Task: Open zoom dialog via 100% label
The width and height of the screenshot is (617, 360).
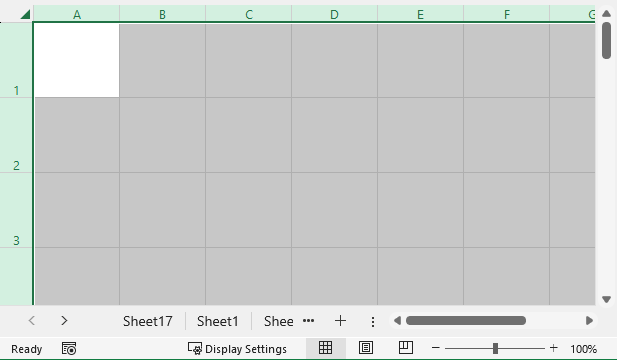Action: [584, 349]
